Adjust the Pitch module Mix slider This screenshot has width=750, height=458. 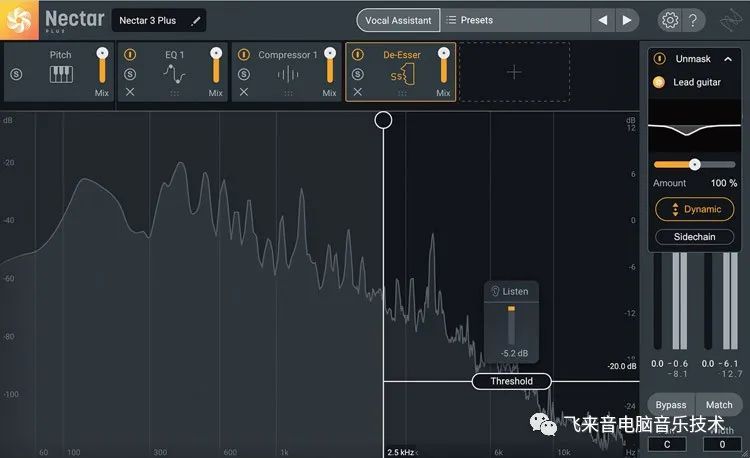click(102, 65)
